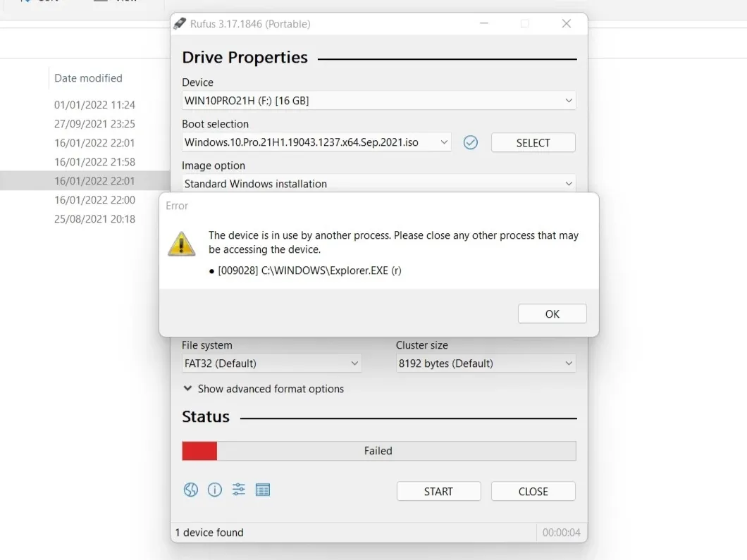
Task: Show the Rufus log icon
Action: click(x=262, y=490)
